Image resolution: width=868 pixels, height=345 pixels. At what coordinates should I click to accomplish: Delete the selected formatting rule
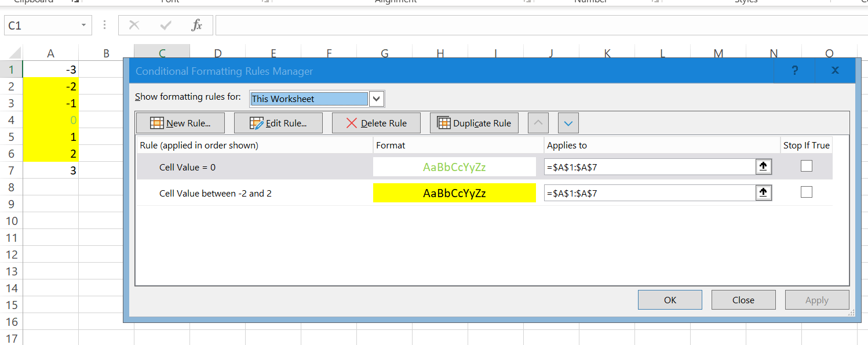[x=375, y=123]
